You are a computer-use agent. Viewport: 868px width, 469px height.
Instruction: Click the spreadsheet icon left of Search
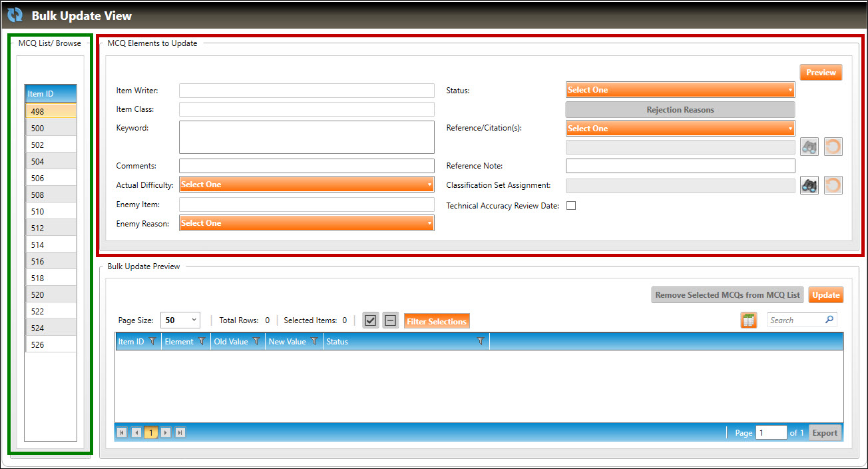[749, 320]
